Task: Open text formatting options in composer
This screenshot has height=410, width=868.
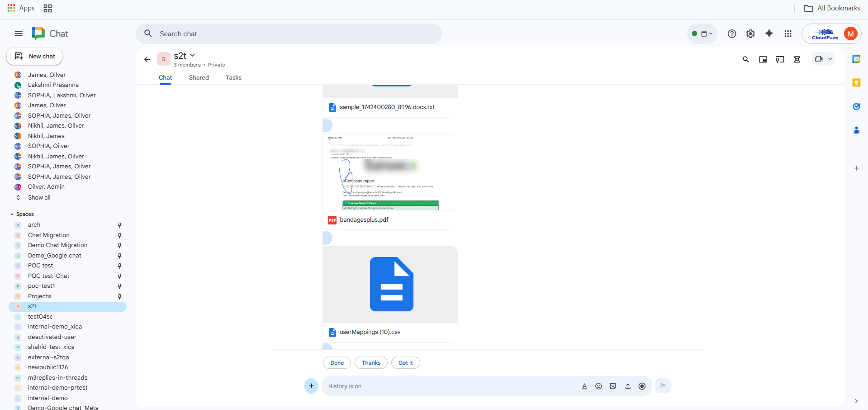Action: click(x=584, y=386)
